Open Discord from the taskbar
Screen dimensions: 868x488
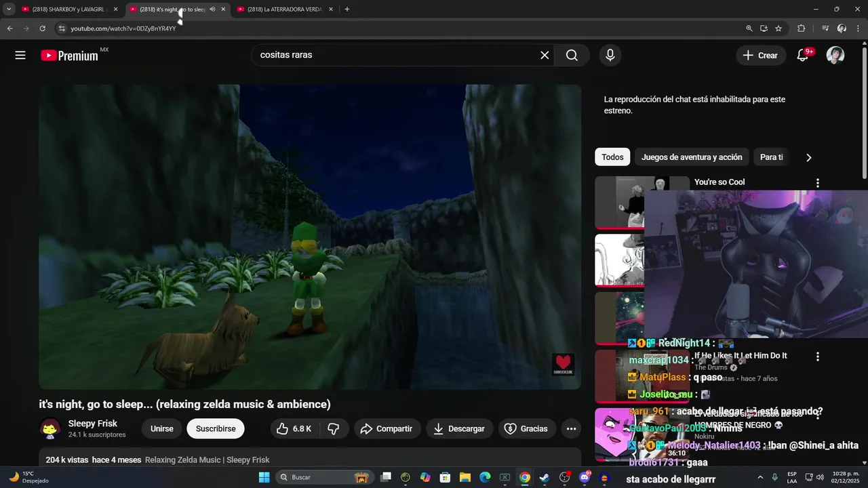point(584,478)
